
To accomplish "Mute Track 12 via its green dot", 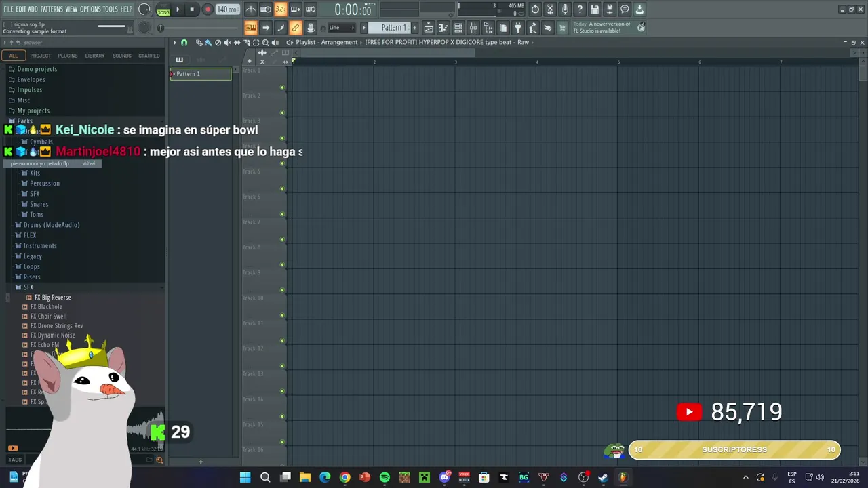I will [x=282, y=366].
